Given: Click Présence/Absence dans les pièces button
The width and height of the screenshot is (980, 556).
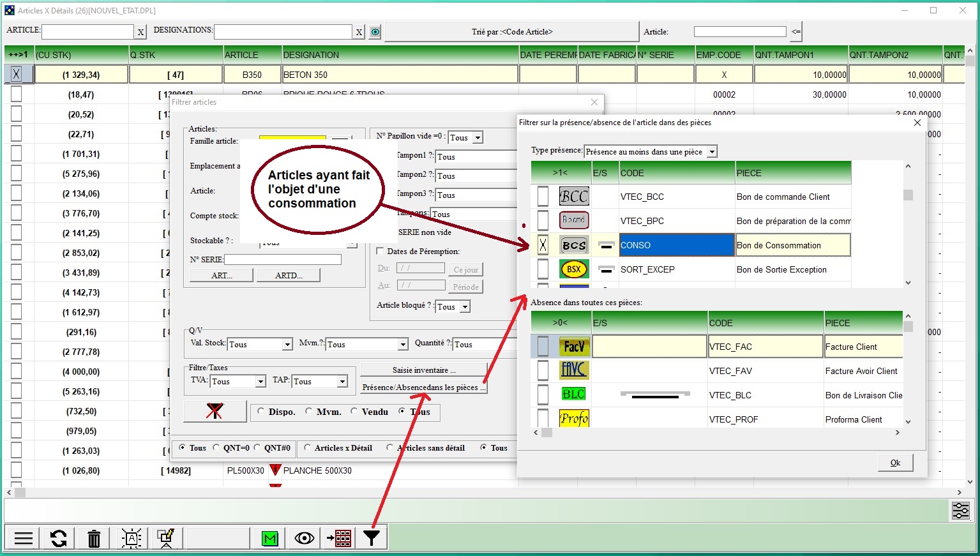Looking at the screenshot, I should (424, 387).
